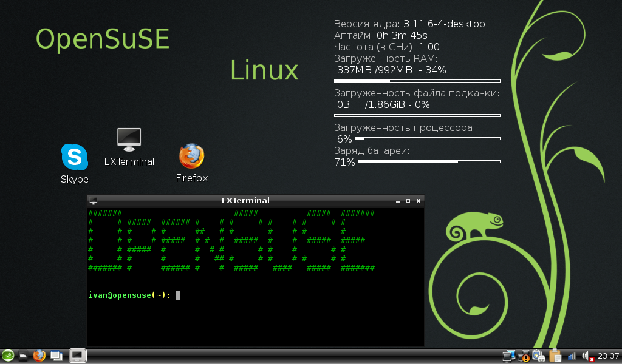
Task: Minimize the LXTerminal window
Action: (x=397, y=201)
